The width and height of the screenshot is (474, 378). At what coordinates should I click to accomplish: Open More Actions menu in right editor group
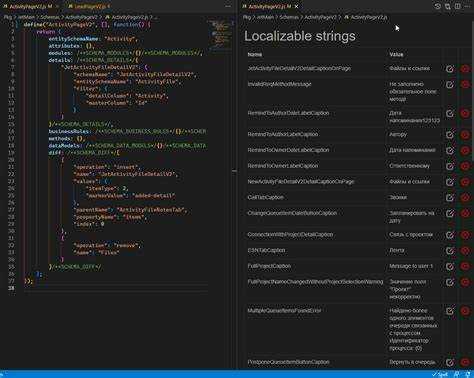pyautogui.click(x=467, y=6)
